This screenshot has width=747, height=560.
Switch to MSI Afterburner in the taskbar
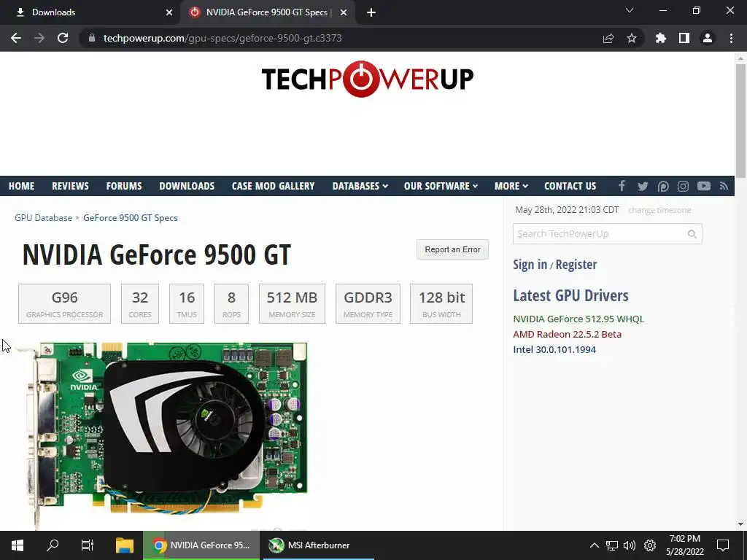(317, 545)
